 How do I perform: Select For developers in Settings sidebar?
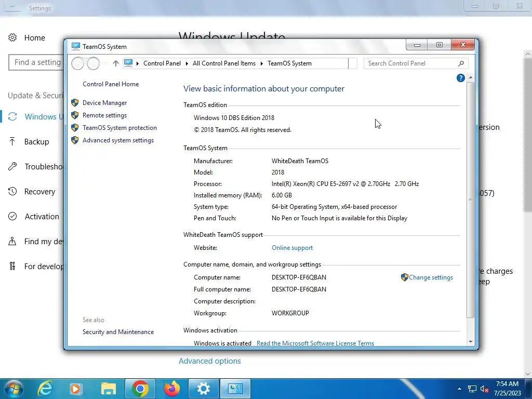tap(44, 267)
